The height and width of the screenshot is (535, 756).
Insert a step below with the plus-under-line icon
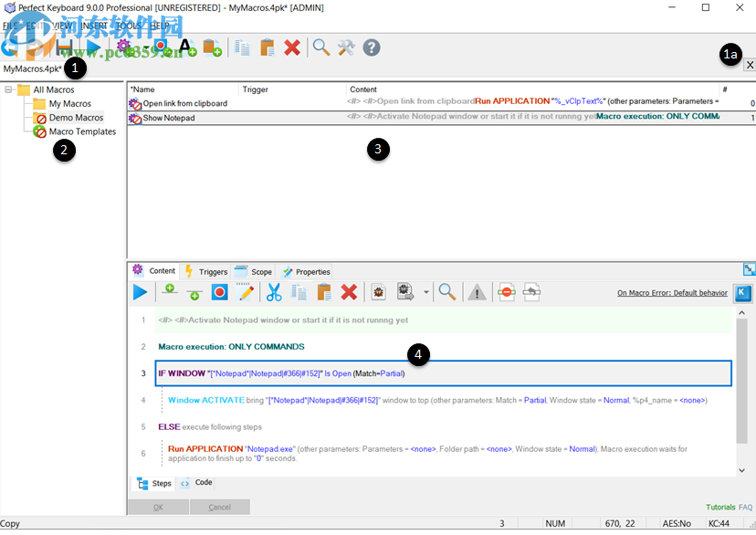(x=194, y=294)
